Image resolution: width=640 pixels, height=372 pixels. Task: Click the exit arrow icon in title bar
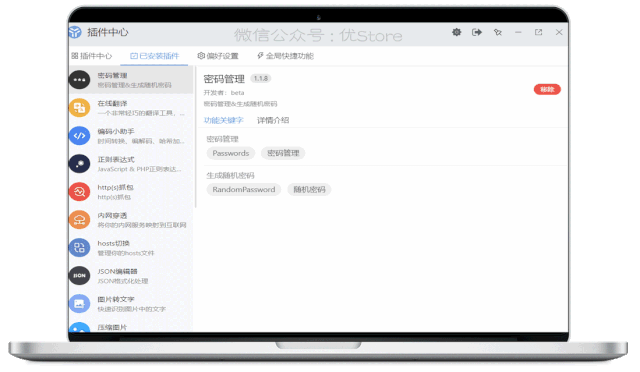pyautogui.click(x=477, y=32)
